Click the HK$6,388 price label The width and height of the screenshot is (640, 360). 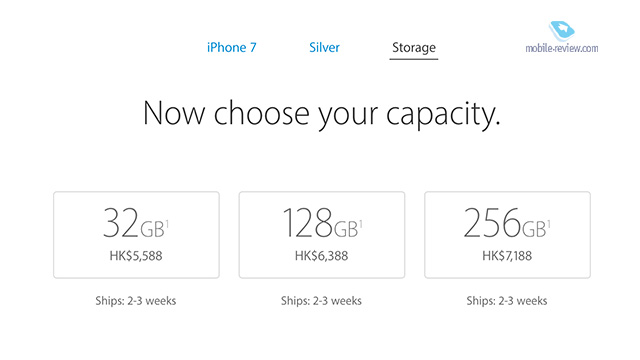click(322, 256)
